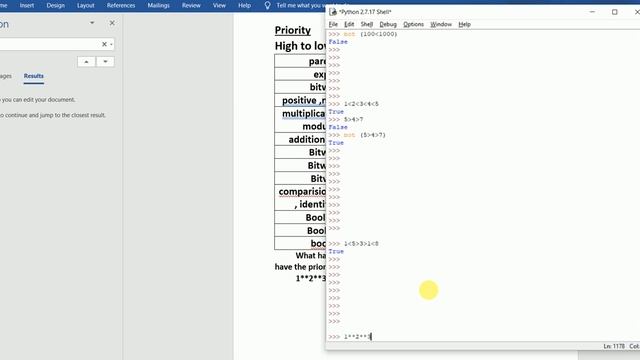Click the addition table cell in Word
Image resolution: width=640 pixels, height=360 pixels.
[x=300, y=140]
